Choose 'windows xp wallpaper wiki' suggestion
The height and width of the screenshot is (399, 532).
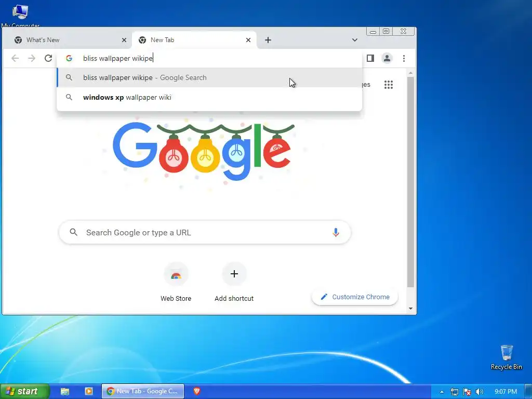209,97
